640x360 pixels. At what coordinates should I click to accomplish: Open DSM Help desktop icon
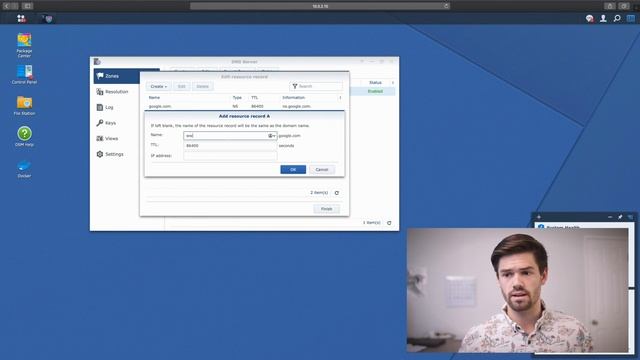pyautogui.click(x=24, y=136)
